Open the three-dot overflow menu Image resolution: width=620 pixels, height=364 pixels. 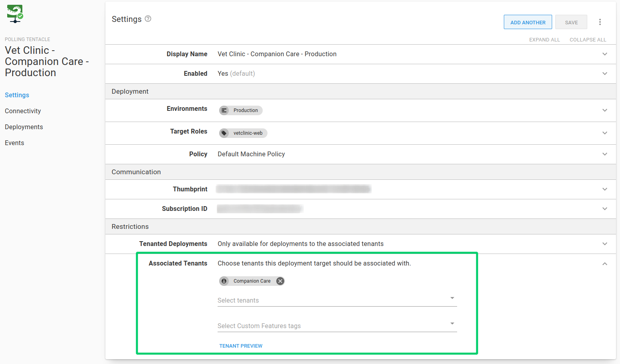click(600, 22)
